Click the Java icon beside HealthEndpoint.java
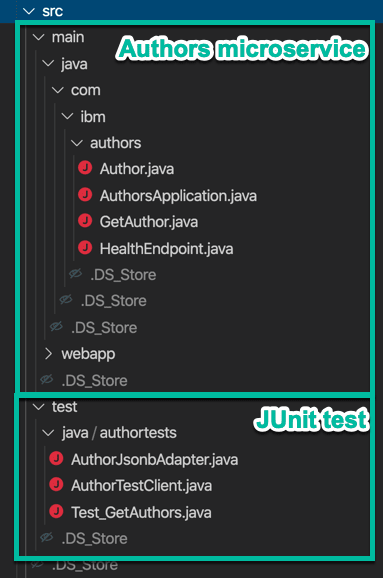This screenshot has height=578, width=383. pos(85,248)
